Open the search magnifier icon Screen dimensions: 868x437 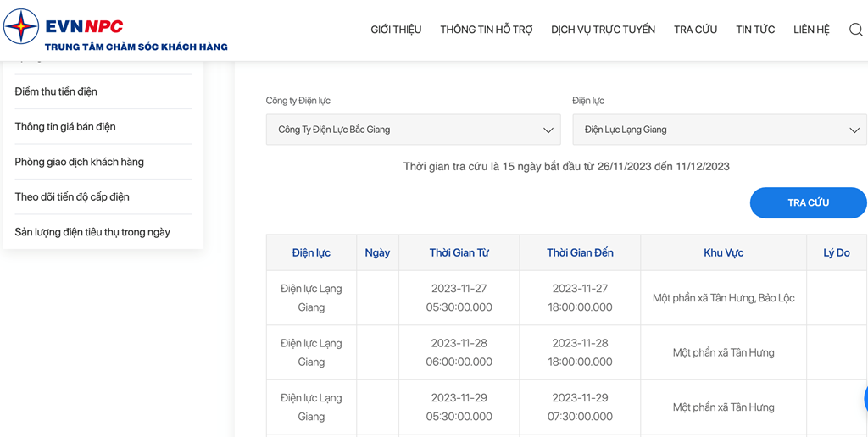[856, 30]
